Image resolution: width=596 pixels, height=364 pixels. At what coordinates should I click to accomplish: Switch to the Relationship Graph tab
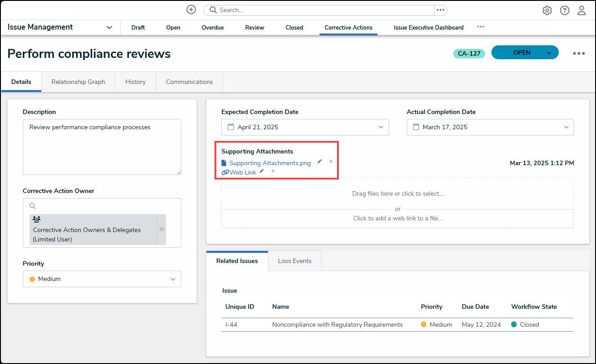click(x=78, y=82)
